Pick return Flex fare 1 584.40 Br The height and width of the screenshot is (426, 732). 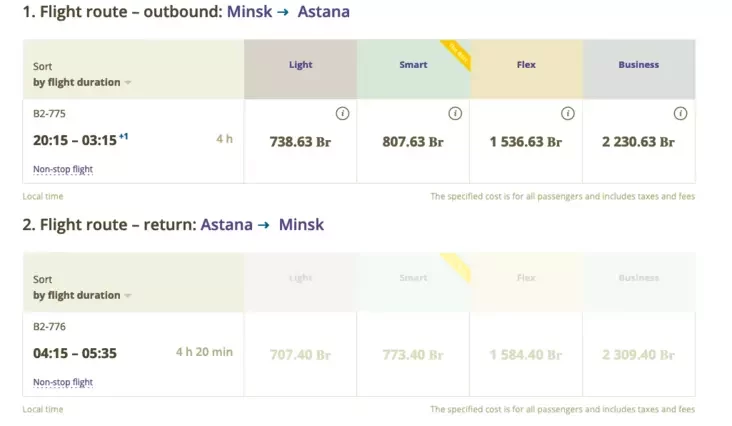click(526, 354)
